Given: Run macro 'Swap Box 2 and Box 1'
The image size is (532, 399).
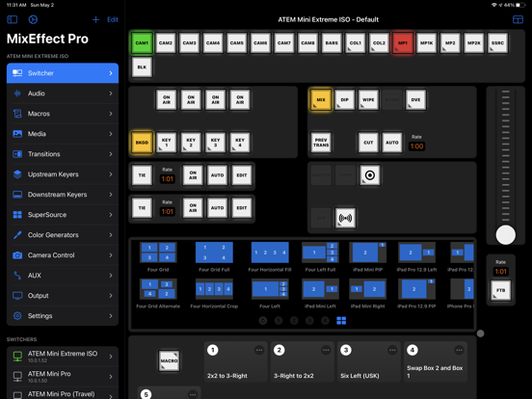Looking at the screenshot, I should click(436, 361).
